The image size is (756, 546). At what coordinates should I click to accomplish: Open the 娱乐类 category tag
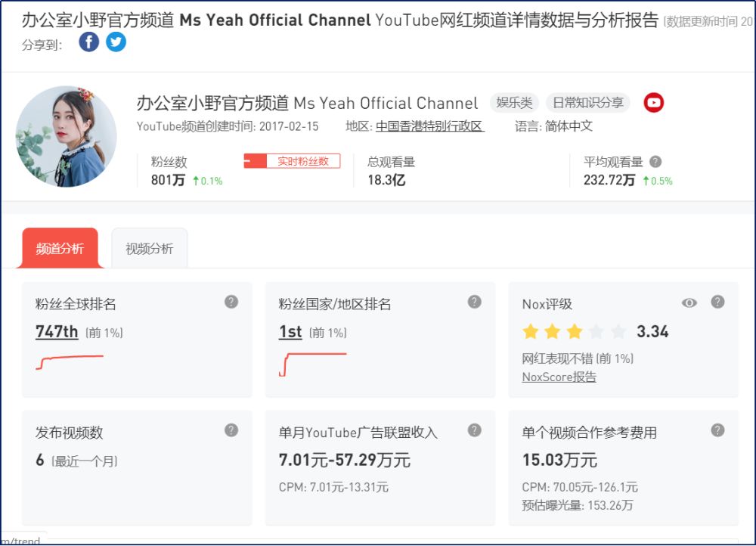pos(514,103)
